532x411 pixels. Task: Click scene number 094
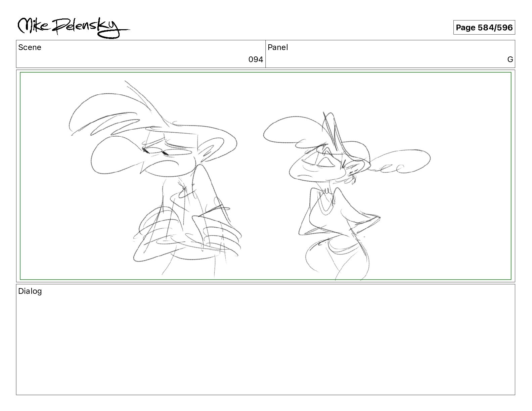coord(256,59)
